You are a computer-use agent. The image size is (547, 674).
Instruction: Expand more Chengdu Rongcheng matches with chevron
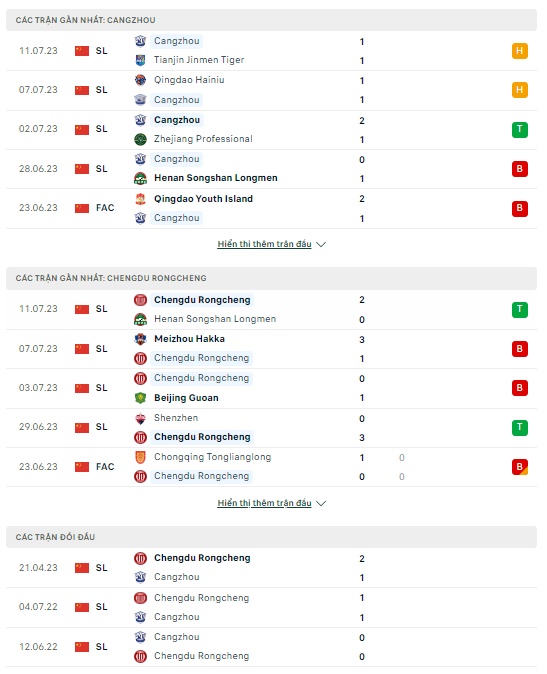click(321, 503)
